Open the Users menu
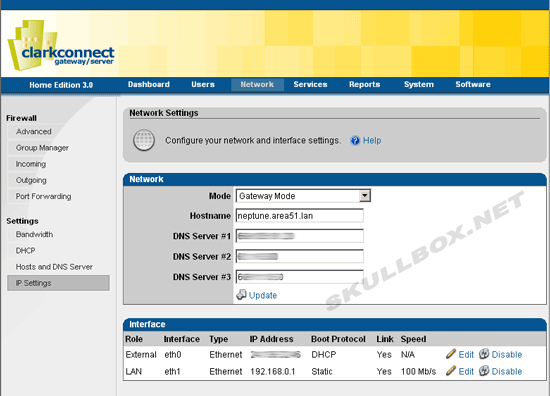 pyautogui.click(x=203, y=85)
